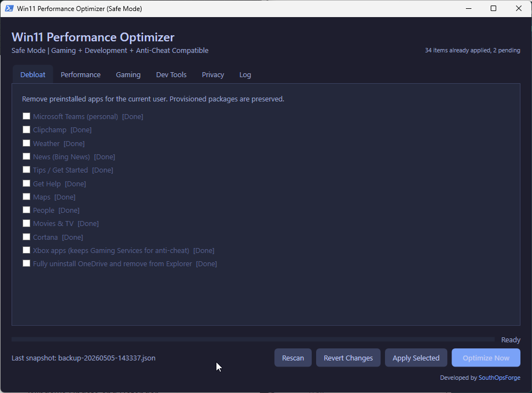The width and height of the screenshot is (532, 393).
Task: Check the fully uninstall OneDrive checkbox
Action: pyautogui.click(x=26, y=263)
